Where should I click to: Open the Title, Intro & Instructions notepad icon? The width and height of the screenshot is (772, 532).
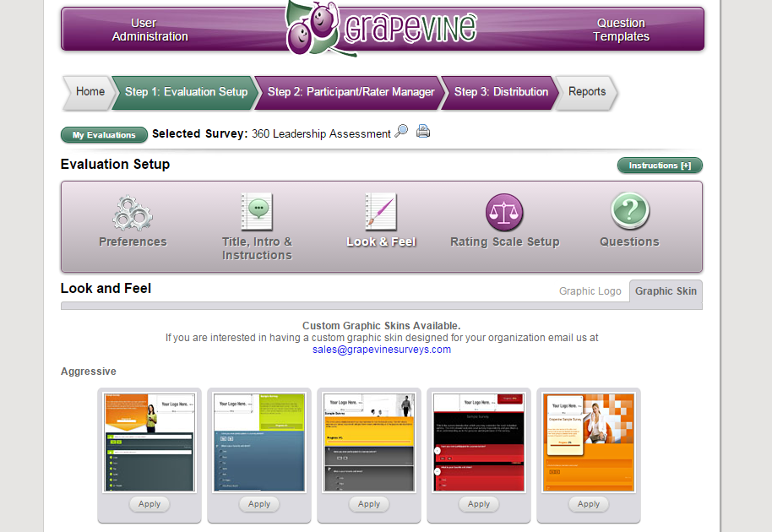tap(257, 212)
